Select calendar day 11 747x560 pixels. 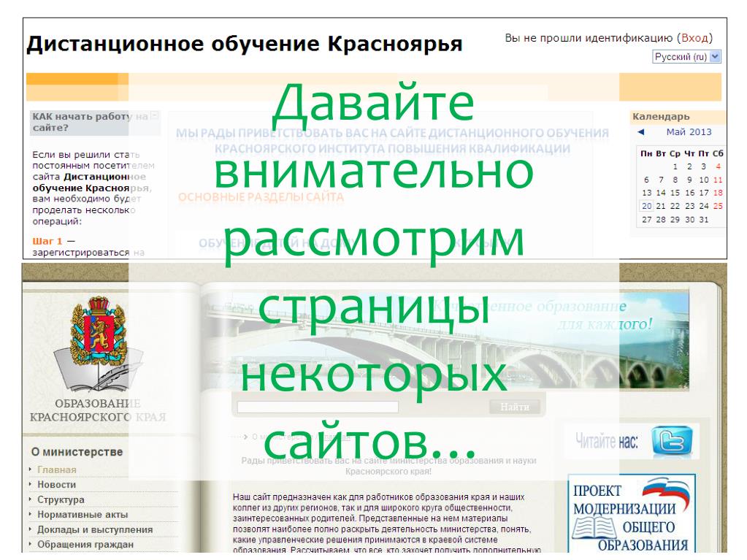[718, 180]
